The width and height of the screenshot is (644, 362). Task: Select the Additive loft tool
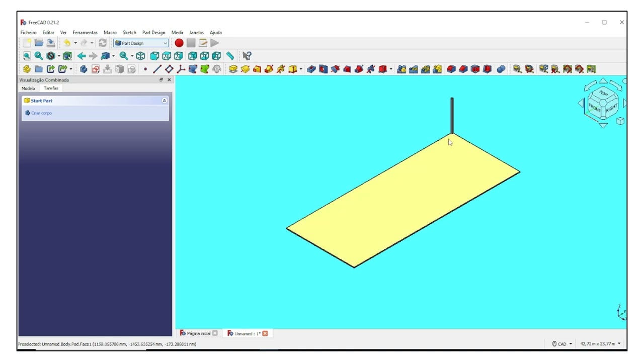257,69
